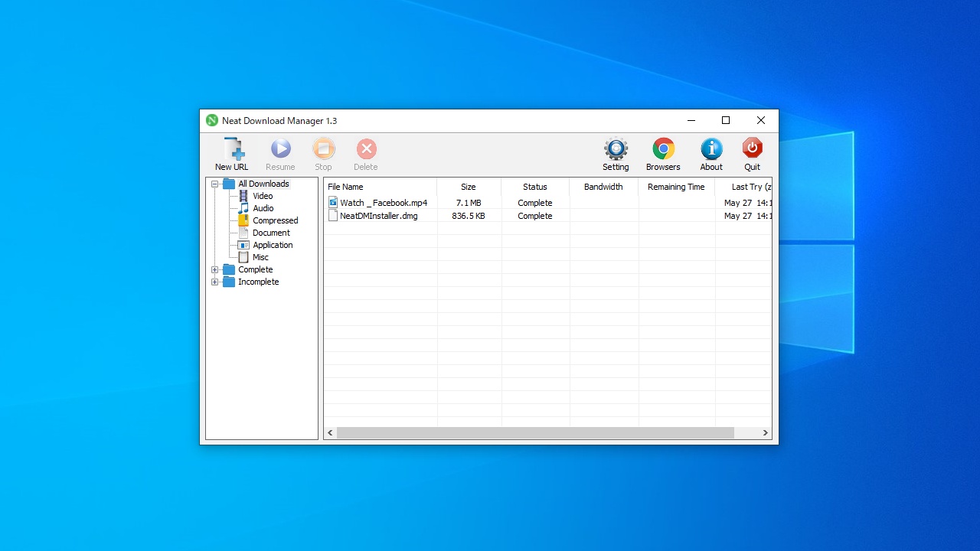Viewport: 980px width, 551px height.
Task: Select the Video filmstrip icon in tree
Action: tap(243, 196)
